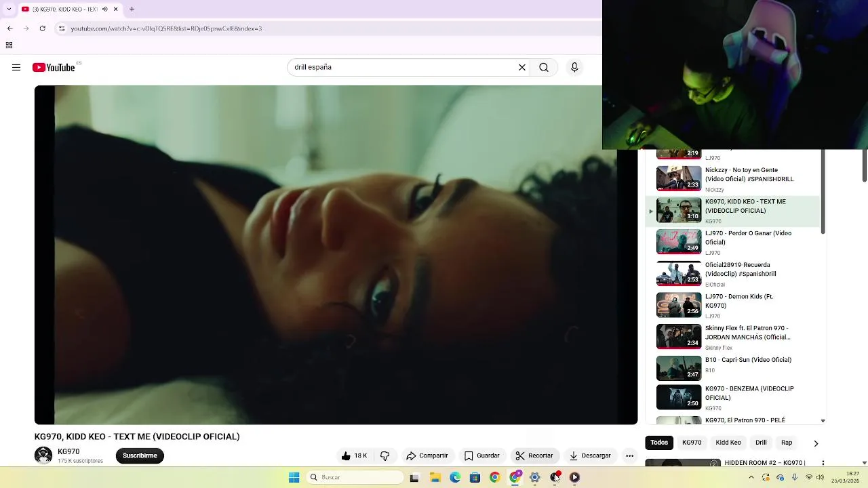Click the playlist scrollbar thumb
The width and height of the screenshot is (868, 488).
click(x=823, y=192)
